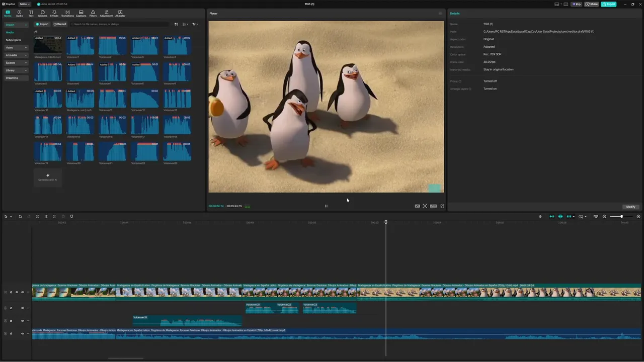Delete right of playhead tool
The height and width of the screenshot is (362, 644).
pos(54,217)
